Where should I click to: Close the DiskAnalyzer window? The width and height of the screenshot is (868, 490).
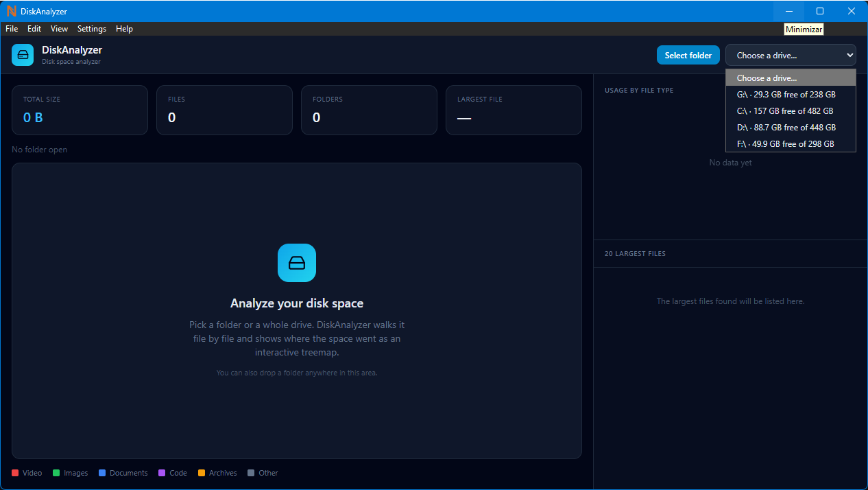point(852,11)
